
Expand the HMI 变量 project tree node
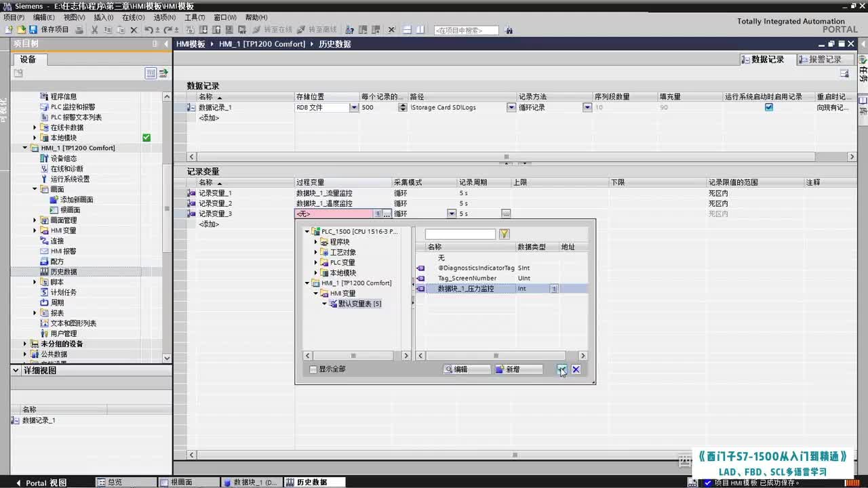[x=35, y=230]
